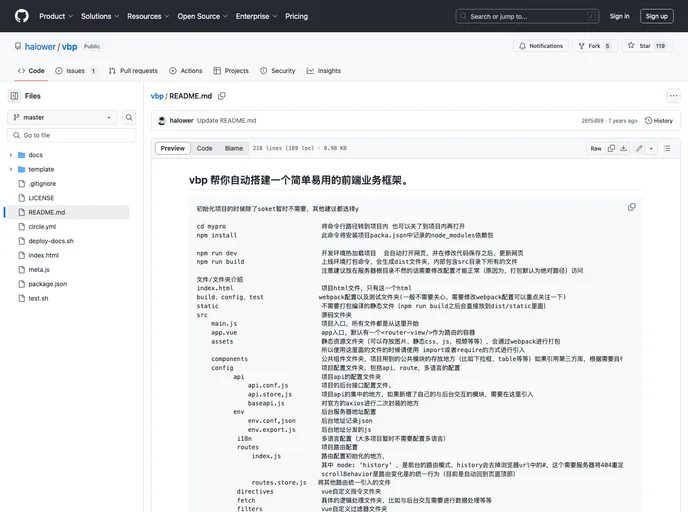Open the outline list icon

(667, 148)
